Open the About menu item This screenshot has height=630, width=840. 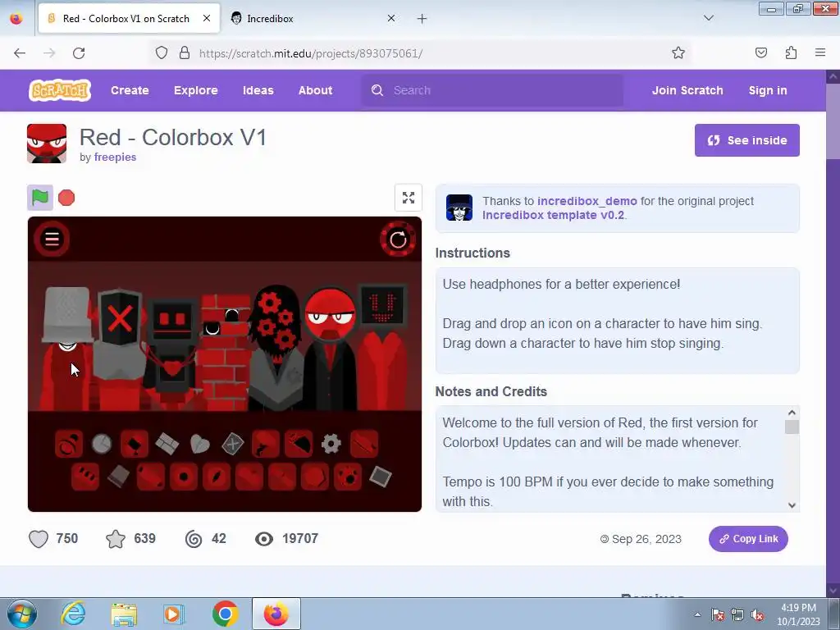coord(316,90)
